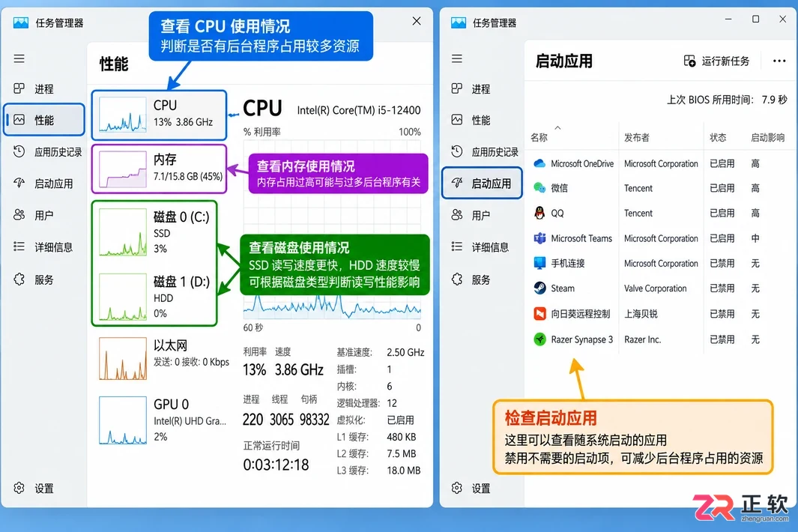Select 内存 performance graph thumbnail
Screen dimensions: 798x532
[123, 169]
